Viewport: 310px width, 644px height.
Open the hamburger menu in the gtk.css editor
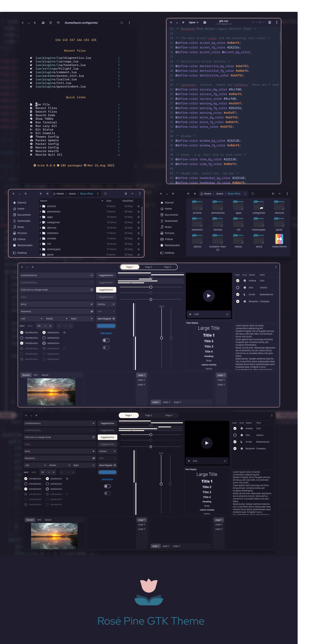click(269, 22)
